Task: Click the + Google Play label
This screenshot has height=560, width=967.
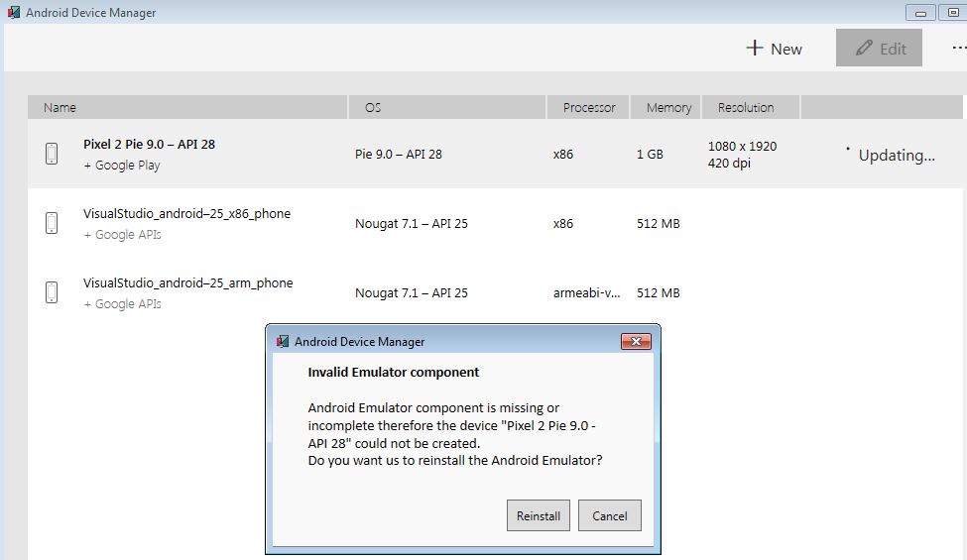Action: pos(121,166)
